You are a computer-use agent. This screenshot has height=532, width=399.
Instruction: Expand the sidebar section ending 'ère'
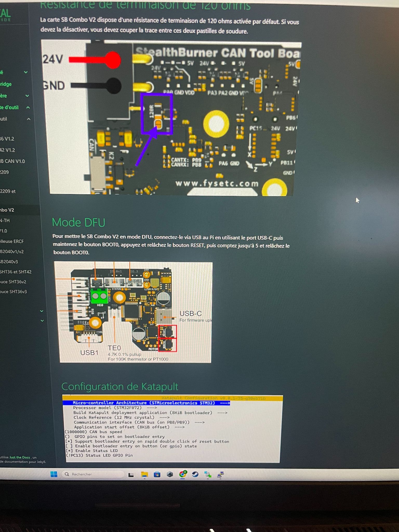pyautogui.click(x=27, y=96)
